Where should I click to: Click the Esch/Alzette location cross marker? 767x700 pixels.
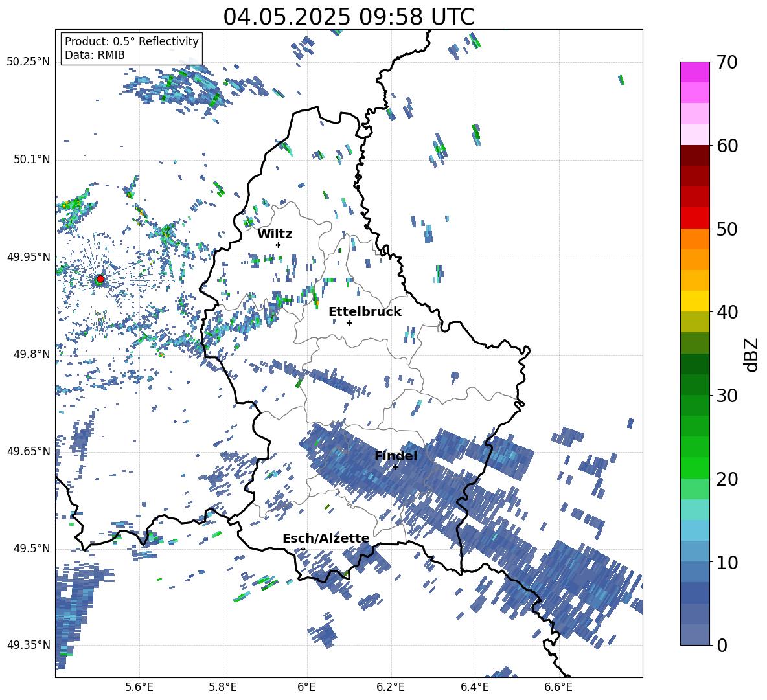(x=303, y=549)
